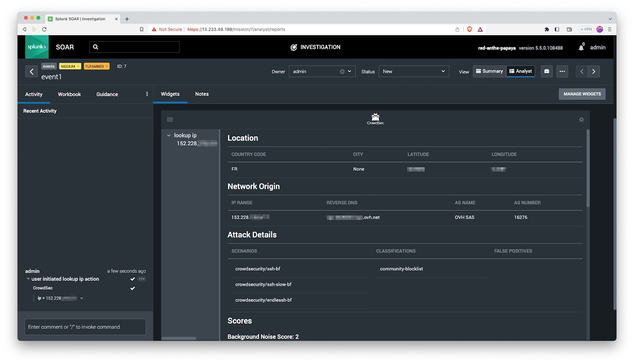Image resolution: width=634 pixels, height=364 pixels.
Task: Toggle the checkmark beside the CrowdSec result
Action: [133, 288]
